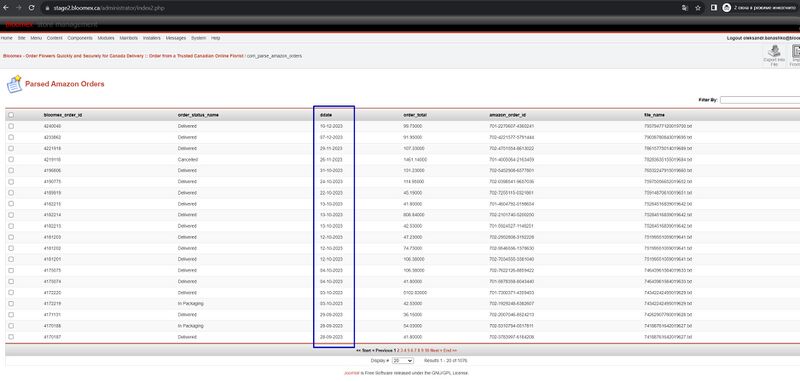Viewport: 800px width, 382px height.
Task: Click the In Packaging status for order 4170188
Action: pyautogui.click(x=191, y=326)
